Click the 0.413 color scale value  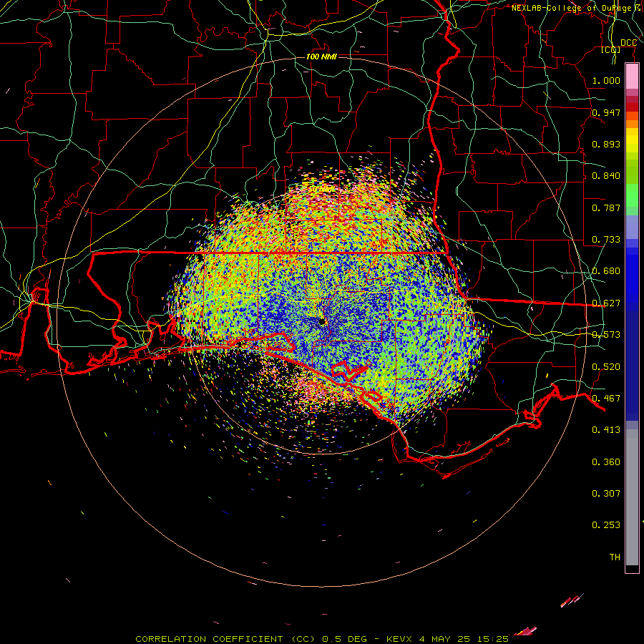(606, 430)
